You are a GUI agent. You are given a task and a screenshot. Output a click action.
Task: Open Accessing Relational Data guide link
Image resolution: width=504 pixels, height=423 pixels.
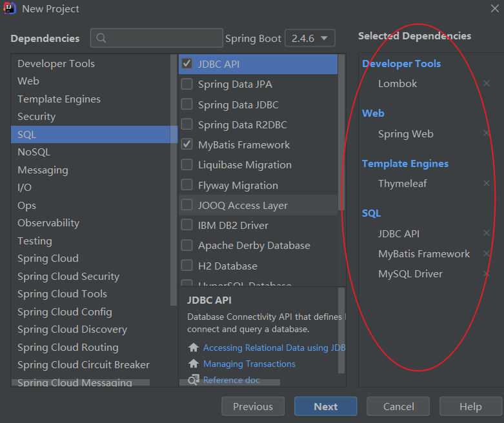tap(274, 348)
